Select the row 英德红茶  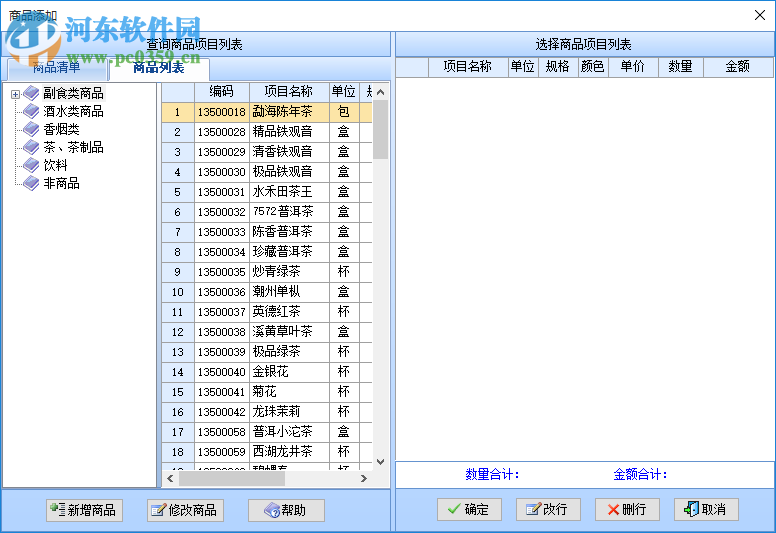(x=267, y=312)
